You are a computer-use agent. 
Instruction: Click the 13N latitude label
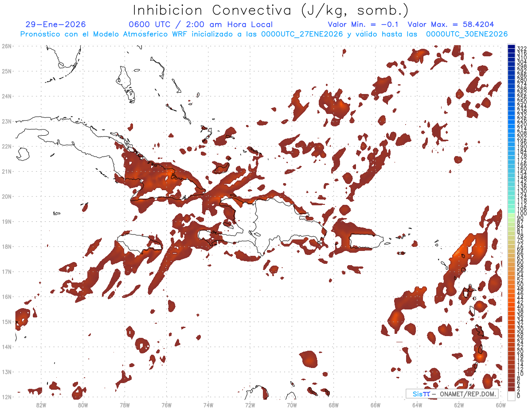pyautogui.click(x=7, y=372)
